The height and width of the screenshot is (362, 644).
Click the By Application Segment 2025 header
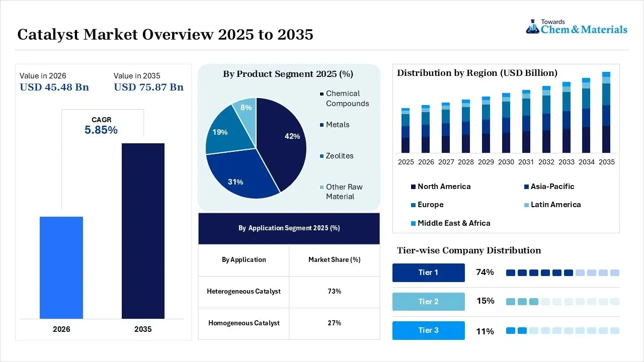coord(289,228)
